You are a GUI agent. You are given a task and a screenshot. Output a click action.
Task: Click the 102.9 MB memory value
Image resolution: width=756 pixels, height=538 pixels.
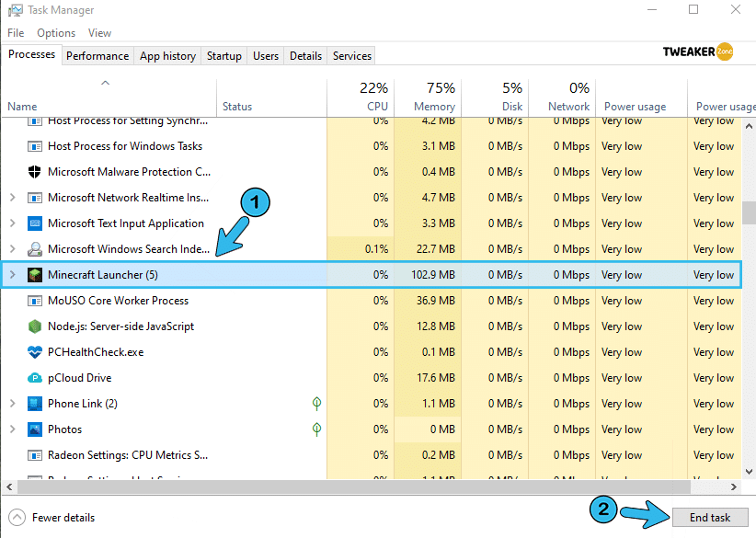(x=433, y=275)
